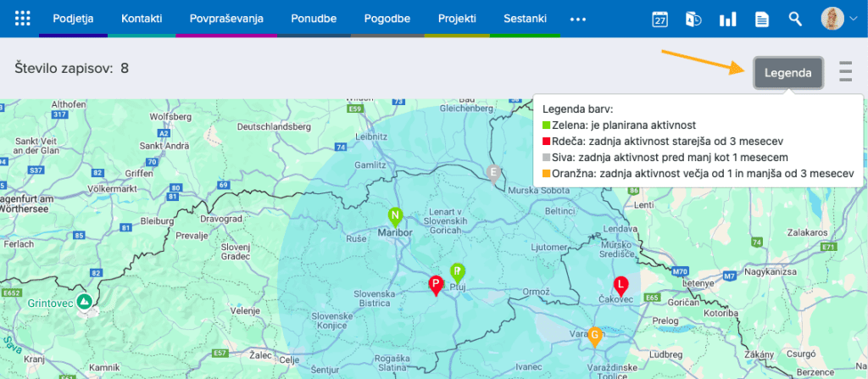
Task: Click the red L pin at Čakovec
Action: click(620, 285)
